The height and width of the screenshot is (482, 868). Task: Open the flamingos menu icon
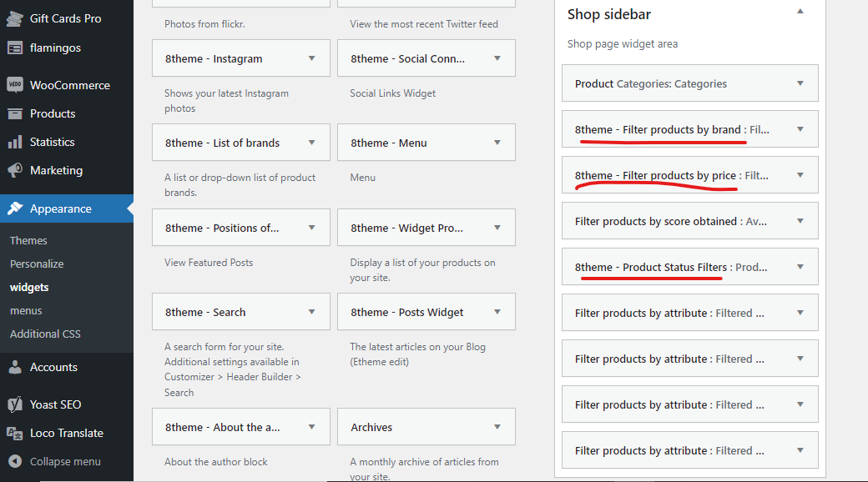tap(15, 48)
